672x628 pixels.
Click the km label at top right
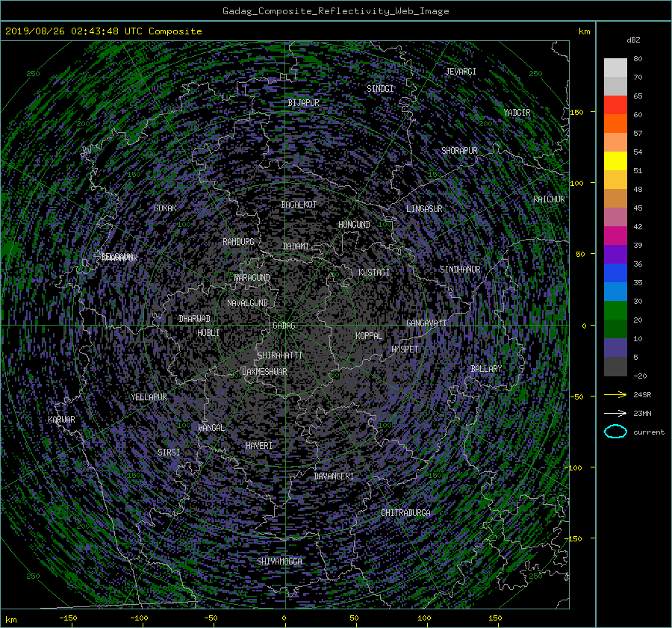click(x=584, y=31)
